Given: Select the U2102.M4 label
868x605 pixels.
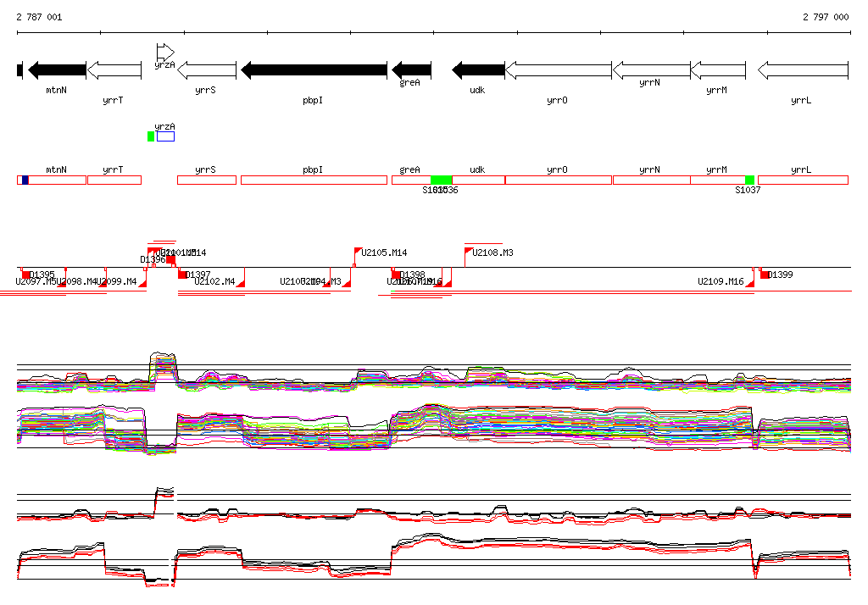Looking at the screenshot, I should tap(214, 282).
